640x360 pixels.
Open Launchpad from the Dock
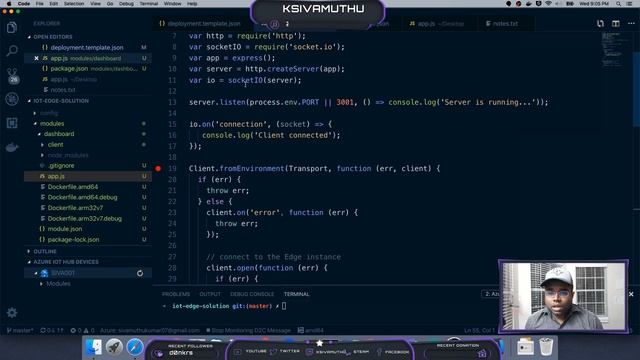[114, 347]
